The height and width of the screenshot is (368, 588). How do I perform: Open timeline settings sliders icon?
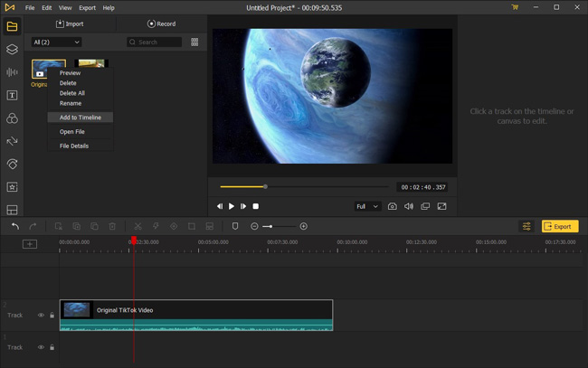[526, 226]
